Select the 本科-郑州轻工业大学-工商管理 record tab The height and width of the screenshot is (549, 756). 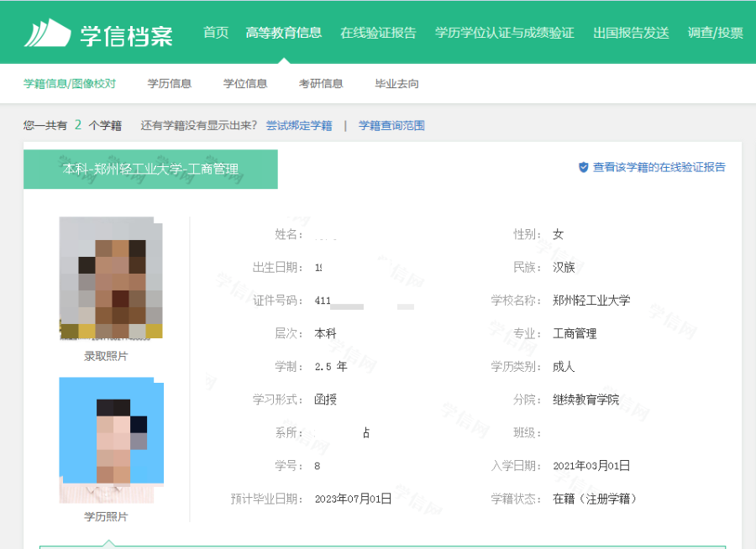click(150, 170)
